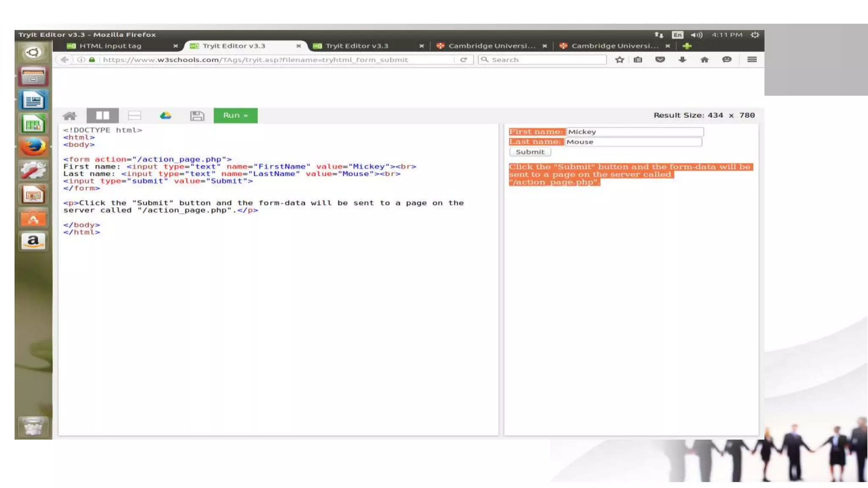Launch Amazon from the Ubuntu dock
The width and height of the screenshot is (868, 488).
[x=33, y=241]
